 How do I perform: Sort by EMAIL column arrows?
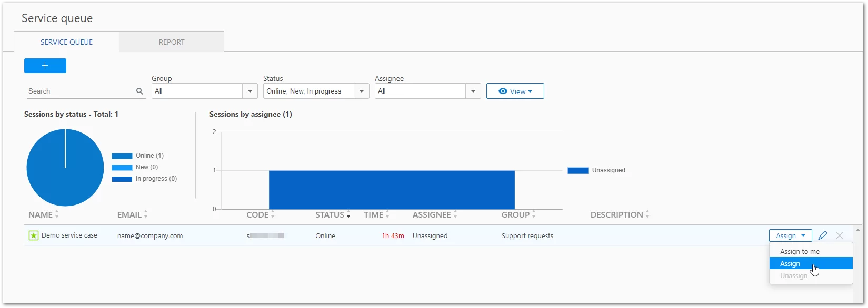[146, 214]
